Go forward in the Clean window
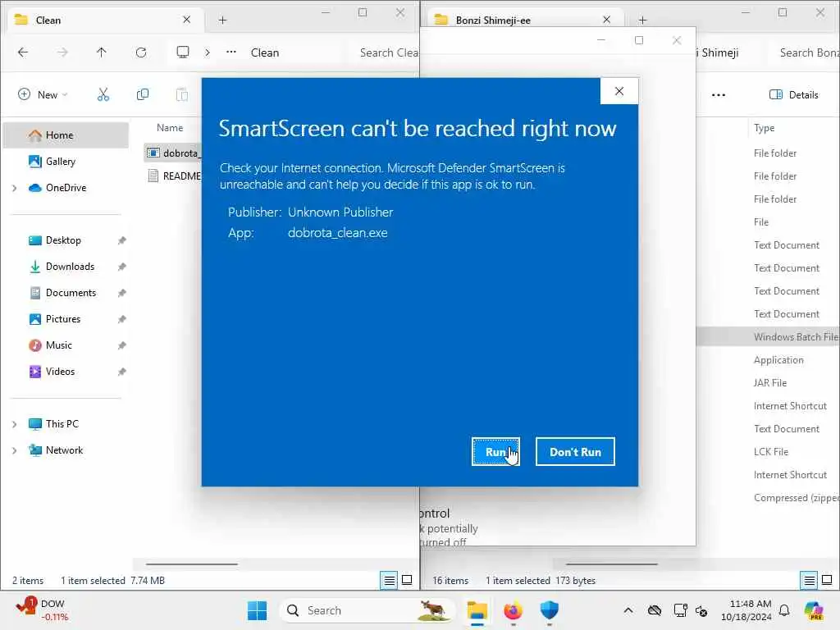Screen dimensions: 840x630 tap(62, 52)
